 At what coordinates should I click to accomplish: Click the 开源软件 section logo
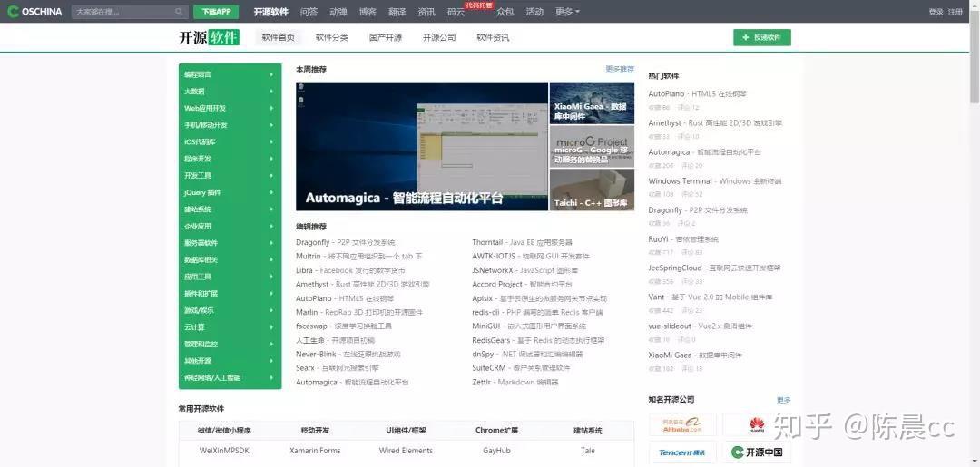coord(209,37)
